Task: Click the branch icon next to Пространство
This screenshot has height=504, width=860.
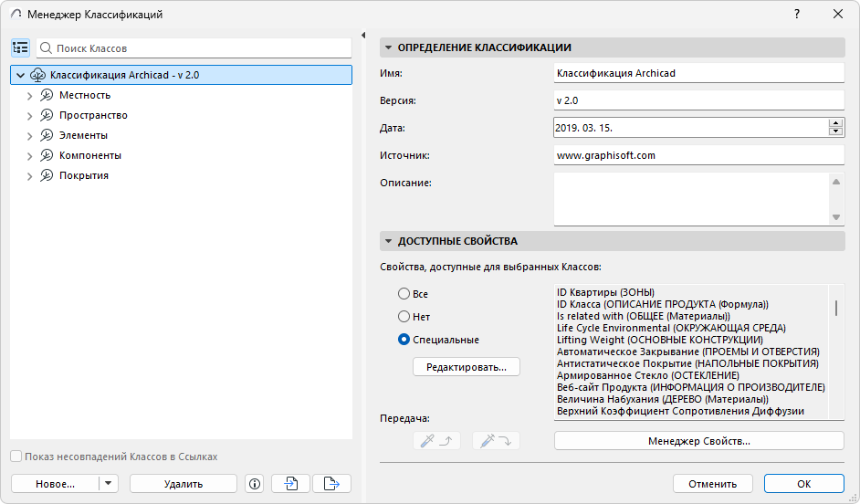Action: 47,115
